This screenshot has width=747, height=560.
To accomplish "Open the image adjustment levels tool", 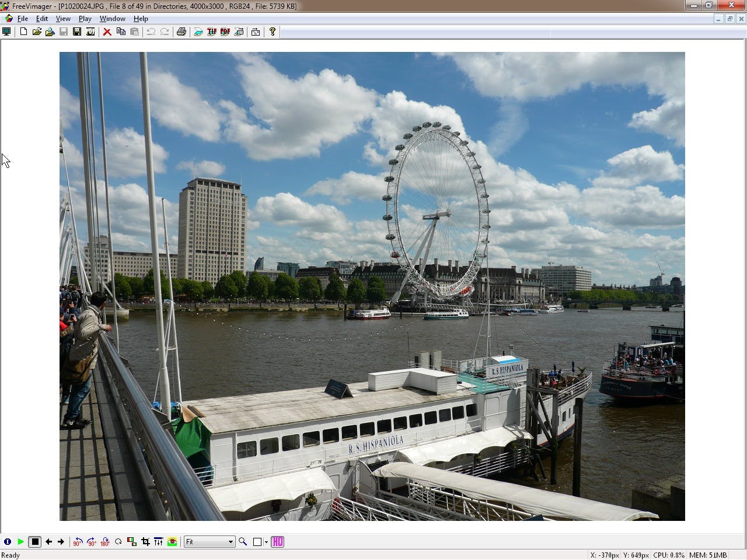I will (159, 542).
